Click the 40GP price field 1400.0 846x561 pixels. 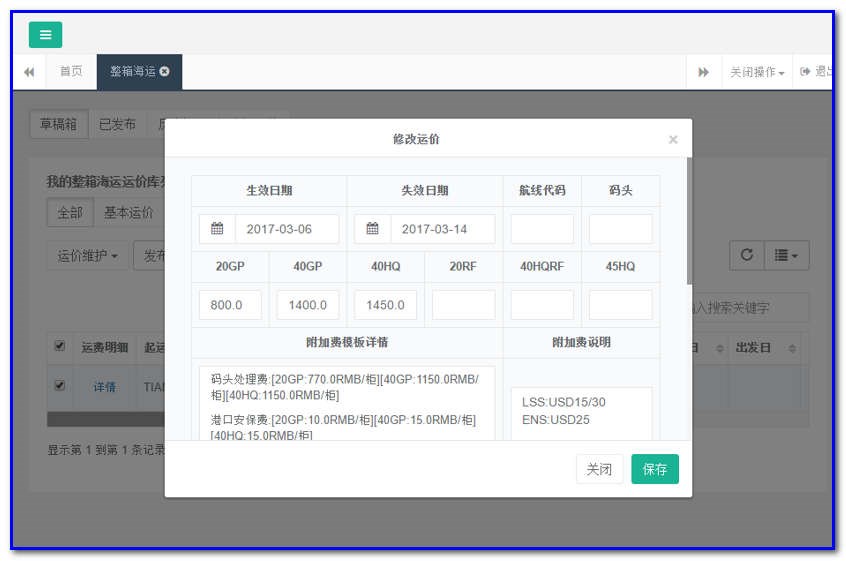308,305
